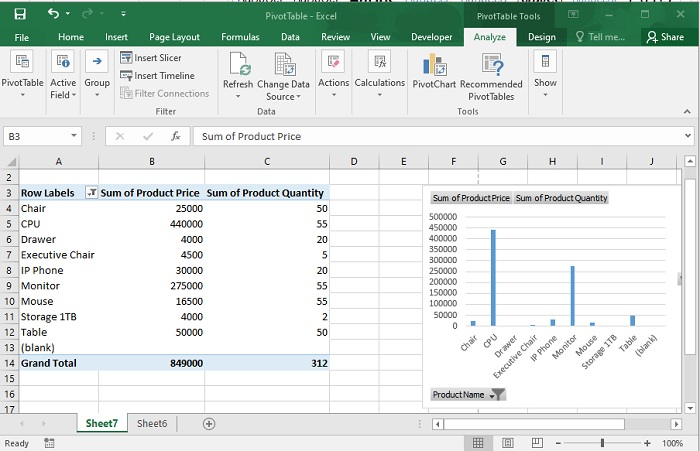The height and width of the screenshot is (451, 700).
Task: Switch to the Sheet6 worksheet tab
Action: point(152,423)
